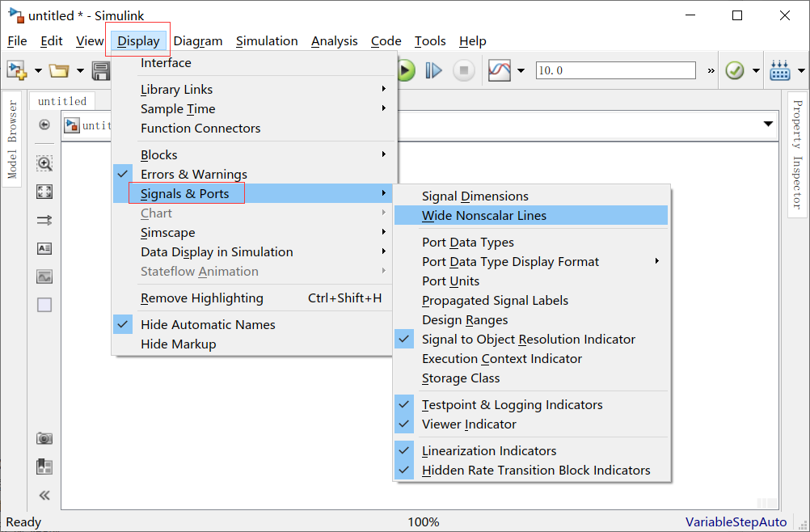Image resolution: width=810 pixels, height=532 pixels.
Task: Run the simulation with green play button
Action: (406, 70)
